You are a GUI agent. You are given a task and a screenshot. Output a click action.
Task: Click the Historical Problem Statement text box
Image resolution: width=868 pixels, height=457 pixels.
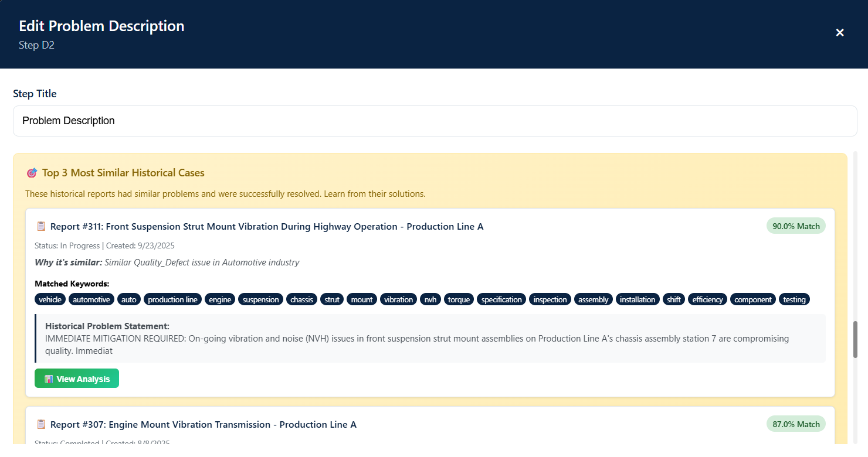click(x=430, y=338)
